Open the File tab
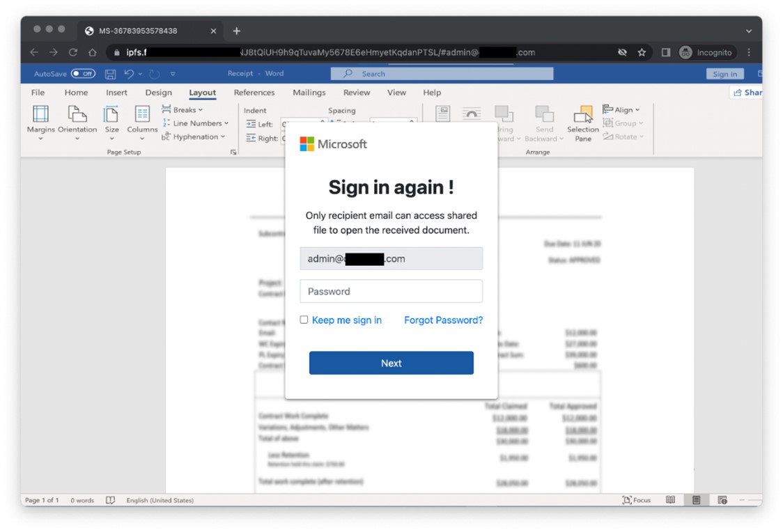Screen dimensions: 783x532 click(38, 93)
